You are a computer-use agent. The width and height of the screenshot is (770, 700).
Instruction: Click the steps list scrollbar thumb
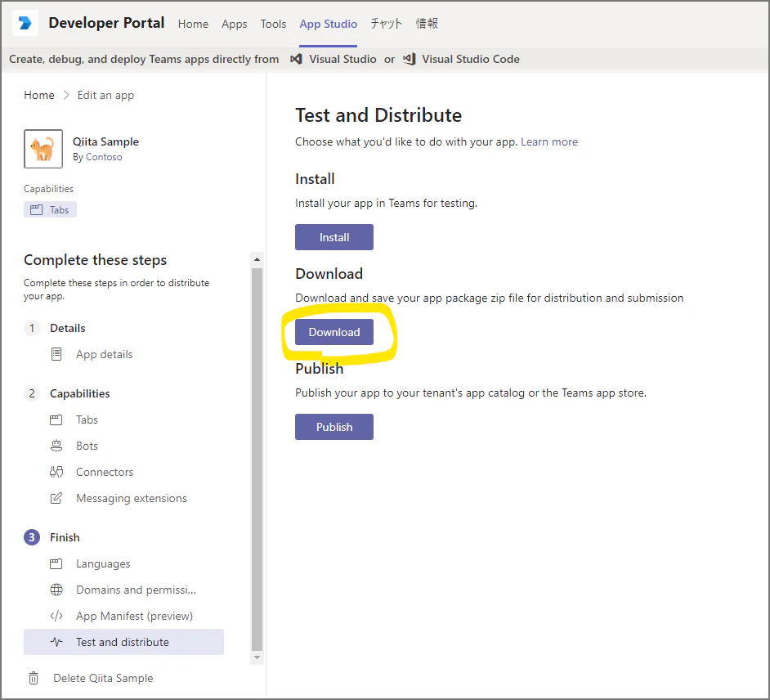[x=257, y=458]
